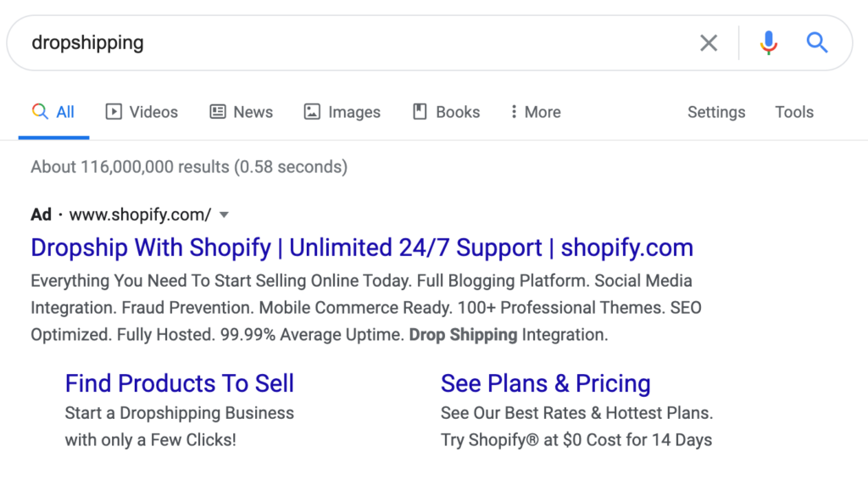Open the See Plans & Pricing link
The width and height of the screenshot is (868, 480).
pos(546,383)
